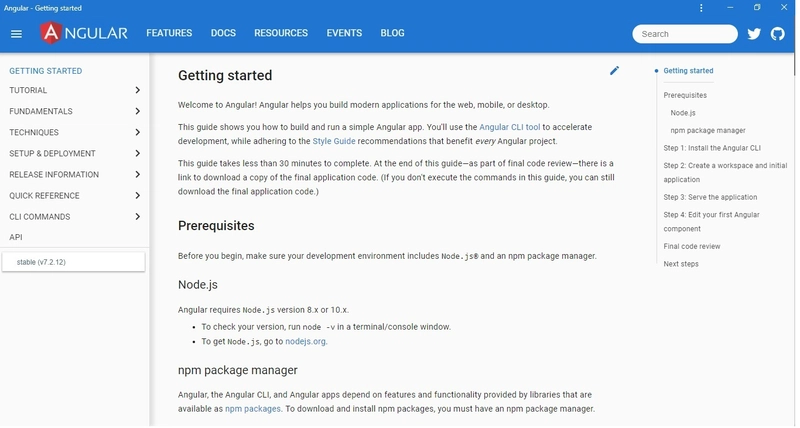This screenshot has width=800, height=428.
Task: Click the Fundamentals sidebar label
Action: (x=41, y=111)
